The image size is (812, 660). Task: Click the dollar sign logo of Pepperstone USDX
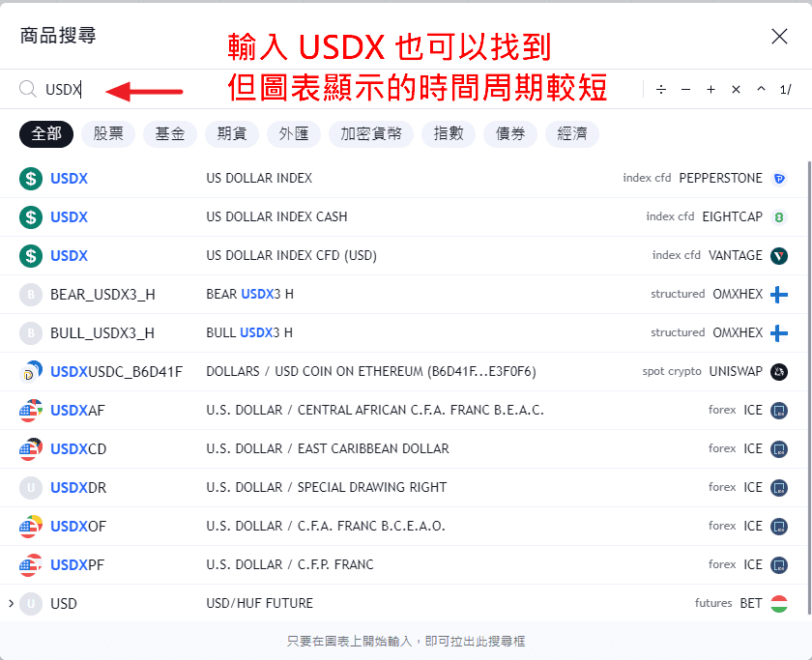[31, 179]
